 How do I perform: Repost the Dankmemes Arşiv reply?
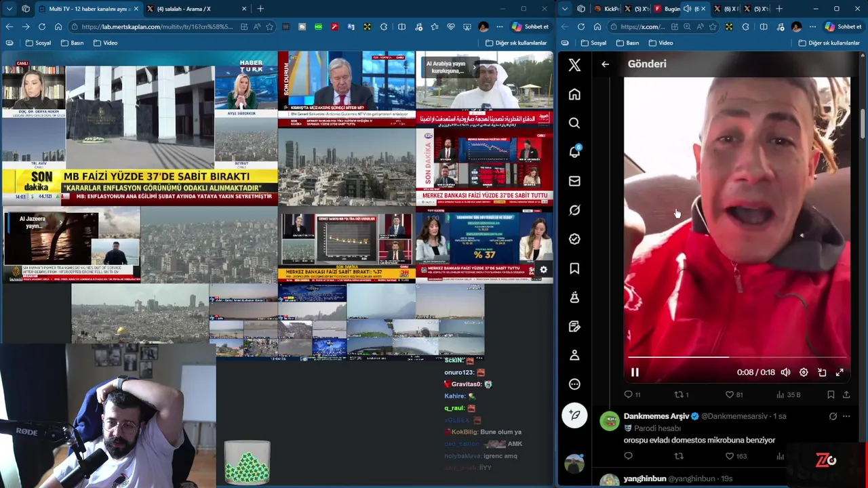[679, 456]
